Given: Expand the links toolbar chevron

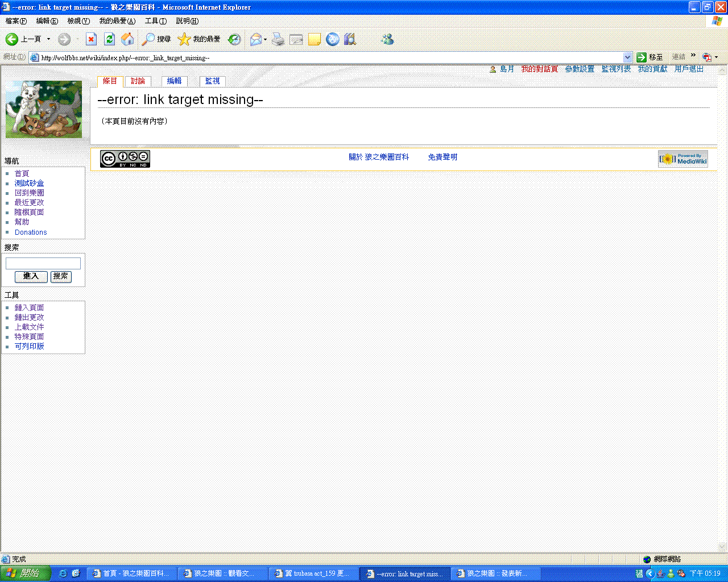Looking at the screenshot, I should (693, 56).
